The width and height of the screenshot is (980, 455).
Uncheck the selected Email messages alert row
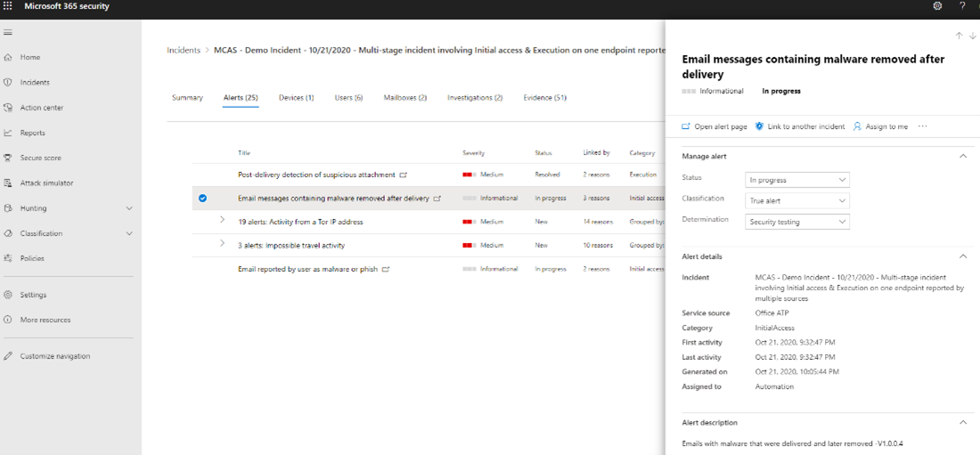pos(202,199)
